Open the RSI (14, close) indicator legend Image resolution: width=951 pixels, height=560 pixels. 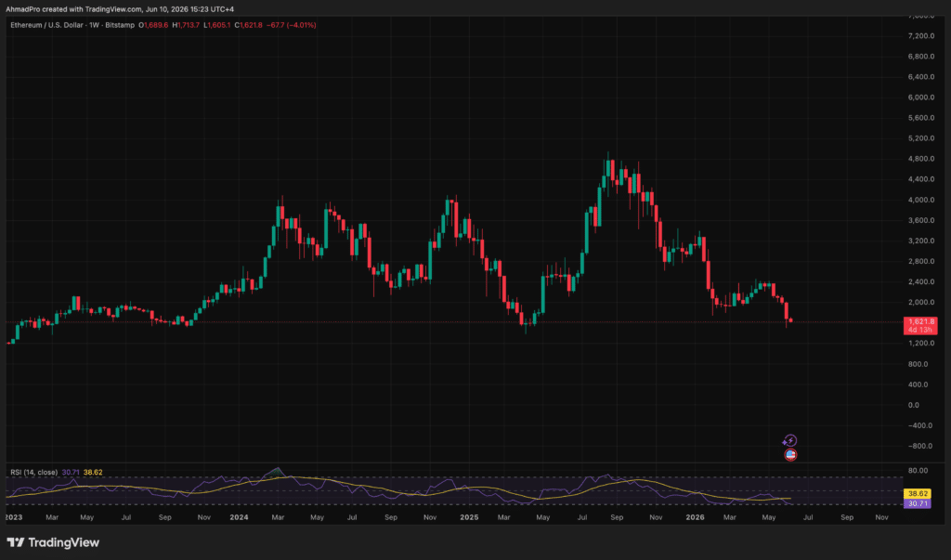(34, 472)
